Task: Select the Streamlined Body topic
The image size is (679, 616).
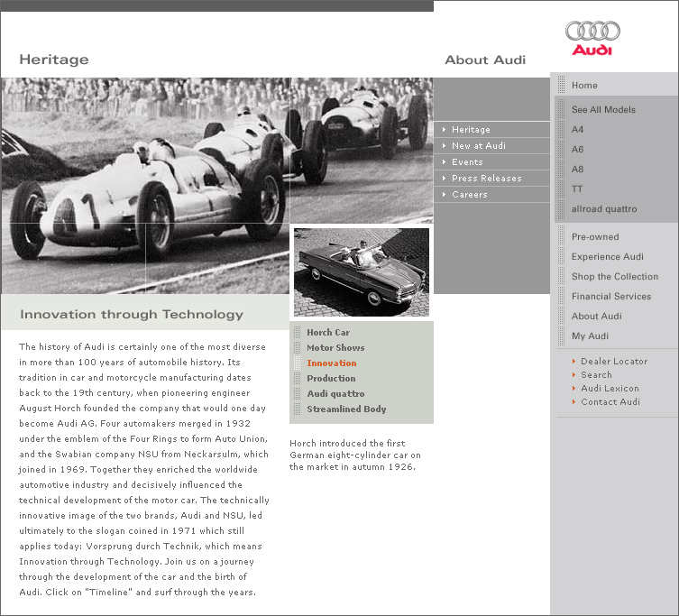Action: (346, 409)
